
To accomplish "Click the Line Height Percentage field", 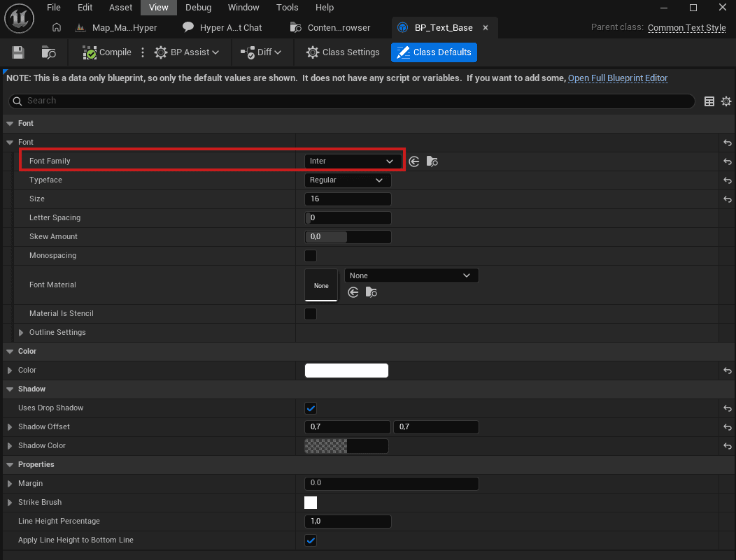I will coord(348,521).
